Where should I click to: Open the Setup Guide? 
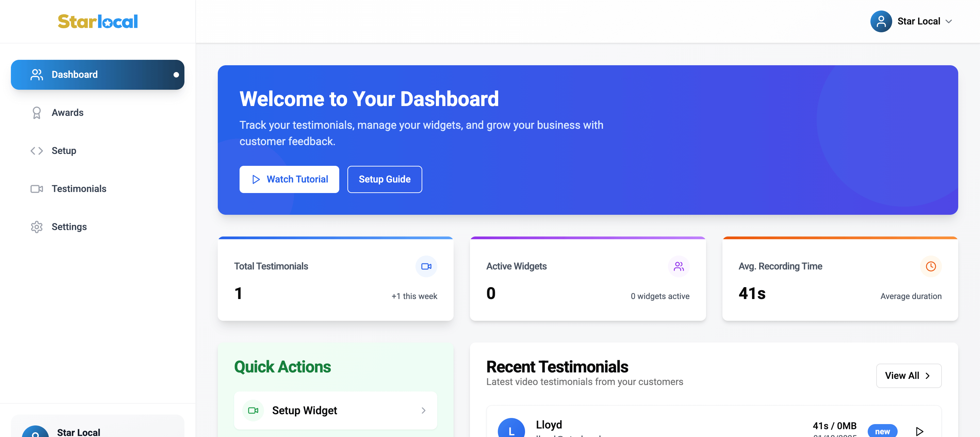pos(385,179)
